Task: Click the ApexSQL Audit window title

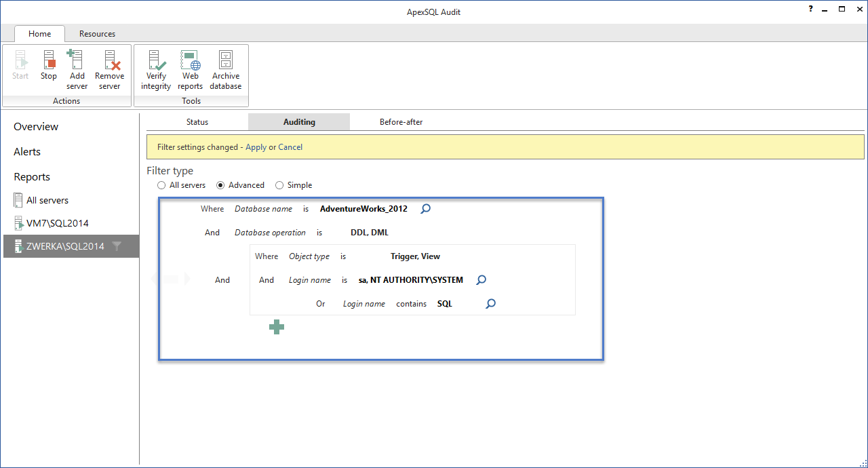Action: pos(434,12)
